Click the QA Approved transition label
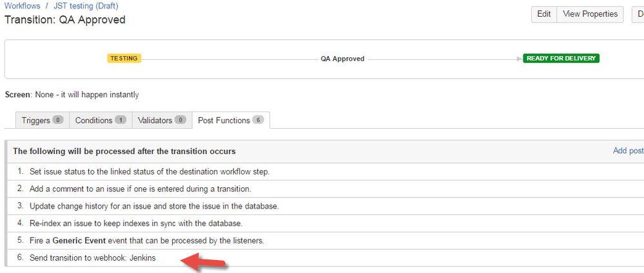This screenshot has width=644, height=273. pyautogui.click(x=342, y=59)
